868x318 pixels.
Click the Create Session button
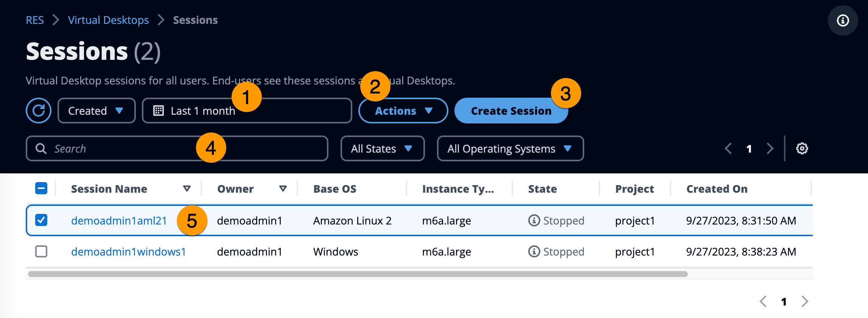[x=511, y=111]
